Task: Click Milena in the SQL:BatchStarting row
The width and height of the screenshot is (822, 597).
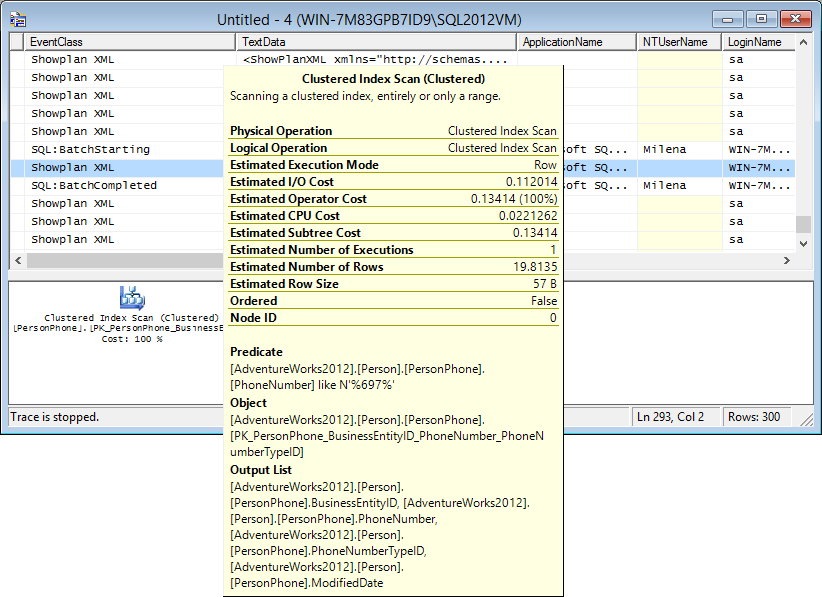Action: (x=665, y=150)
